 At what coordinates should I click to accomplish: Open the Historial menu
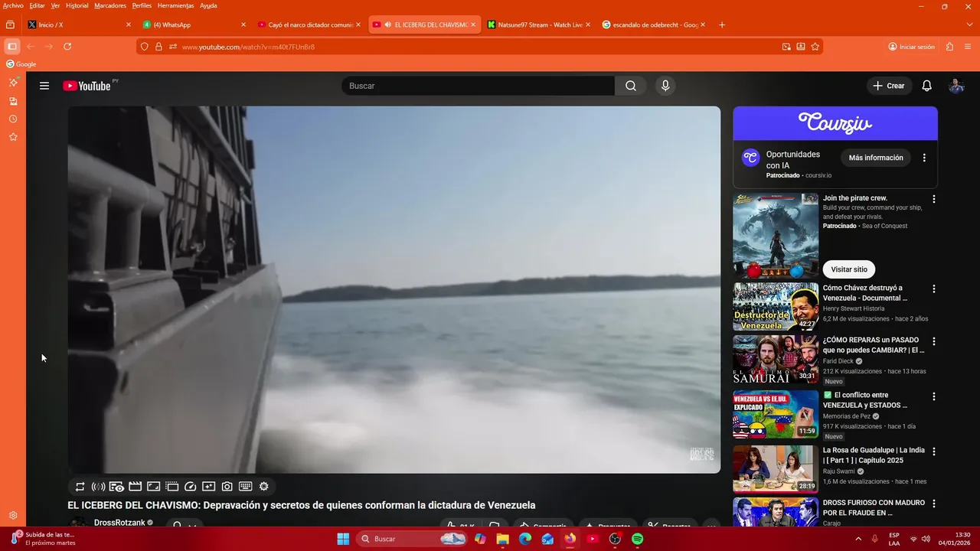pos(77,5)
